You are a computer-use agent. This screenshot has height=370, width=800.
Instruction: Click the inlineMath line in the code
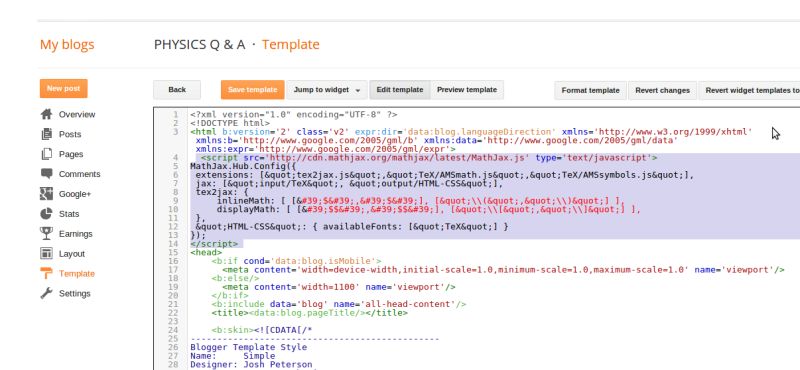tap(421, 201)
